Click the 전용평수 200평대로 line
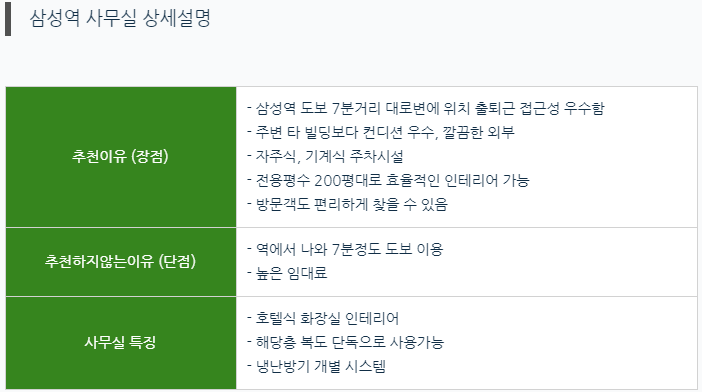This screenshot has height=392, width=702. tap(388, 180)
